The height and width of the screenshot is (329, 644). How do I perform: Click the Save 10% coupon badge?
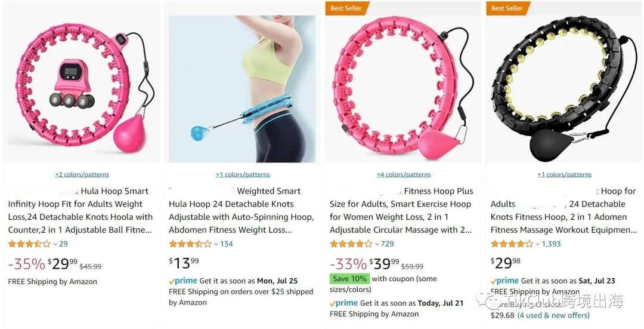tap(349, 279)
